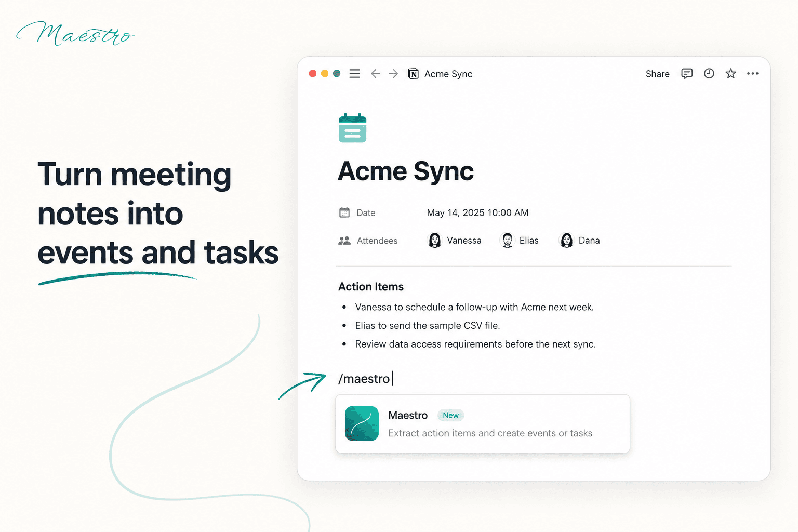Screen dimensions: 798x532
Task: Click the Share button
Action: [657, 74]
